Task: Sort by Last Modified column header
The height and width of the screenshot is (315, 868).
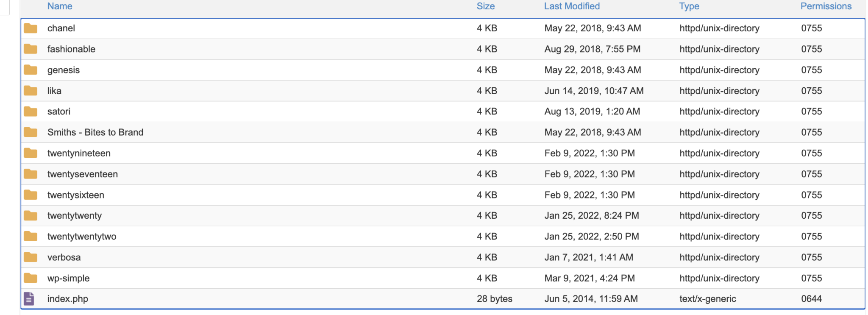Action: point(572,6)
